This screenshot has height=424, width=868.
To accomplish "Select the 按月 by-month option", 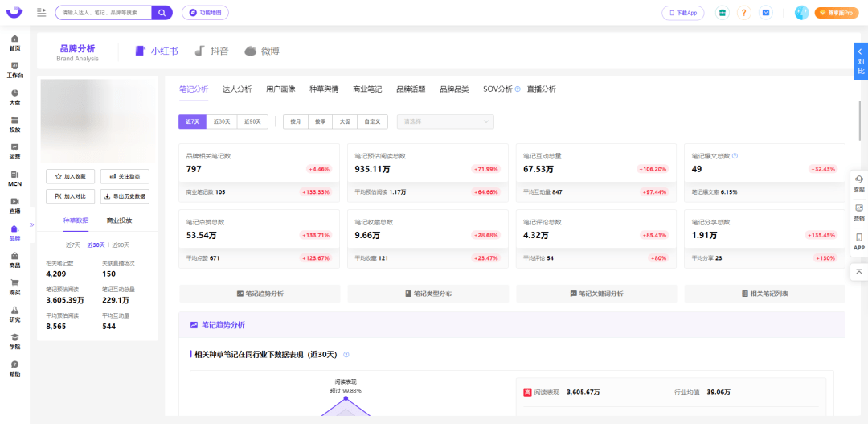I will pos(295,121).
